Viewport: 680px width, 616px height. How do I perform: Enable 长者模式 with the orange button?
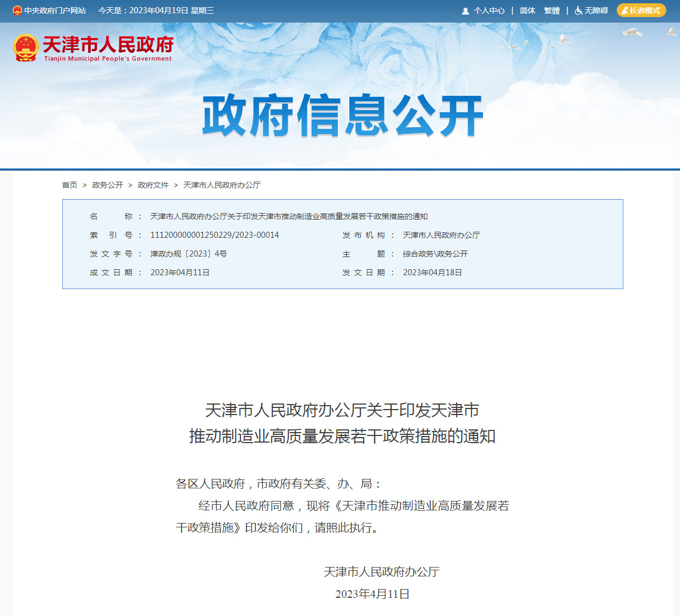click(x=641, y=10)
